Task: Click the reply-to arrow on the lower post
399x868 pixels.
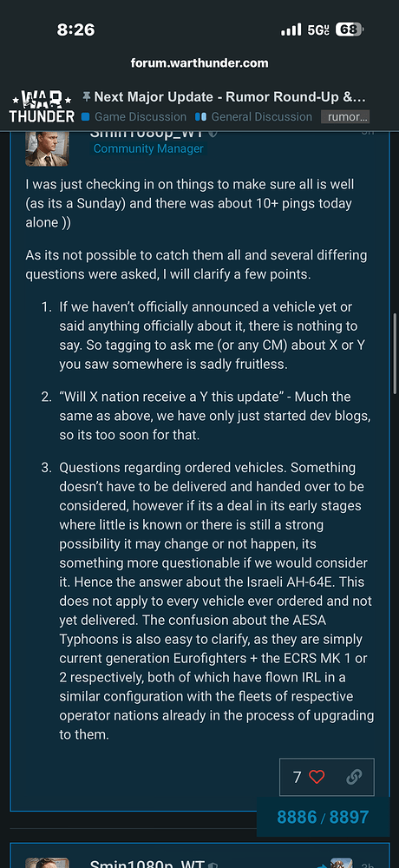Action: click(323, 865)
